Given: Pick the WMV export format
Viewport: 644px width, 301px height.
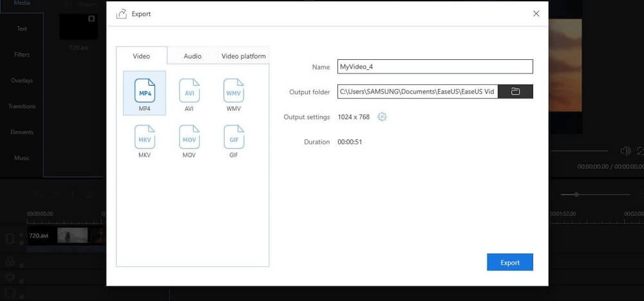Looking at the screenshot, I should 234,92.
